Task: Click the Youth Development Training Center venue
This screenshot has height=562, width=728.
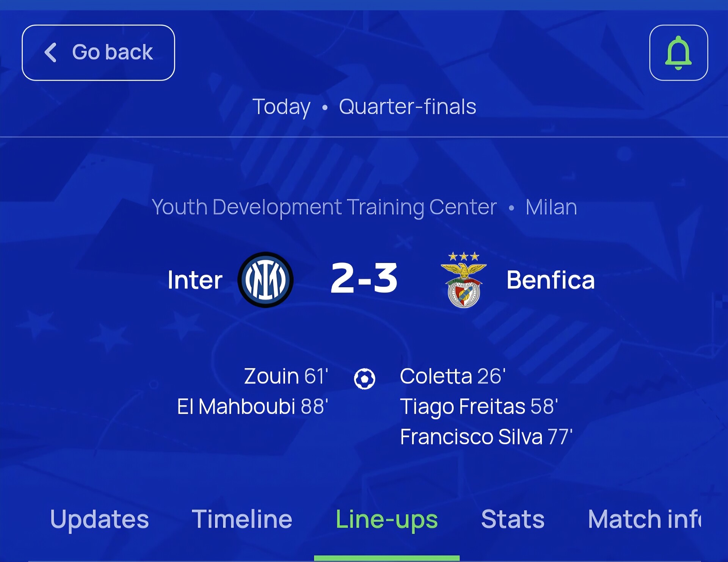Action: 324,207
